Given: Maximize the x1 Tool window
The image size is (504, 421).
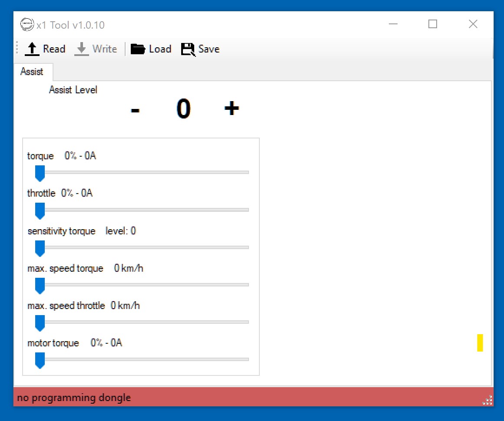Looking at the screenshot, I should coord(432,24).
